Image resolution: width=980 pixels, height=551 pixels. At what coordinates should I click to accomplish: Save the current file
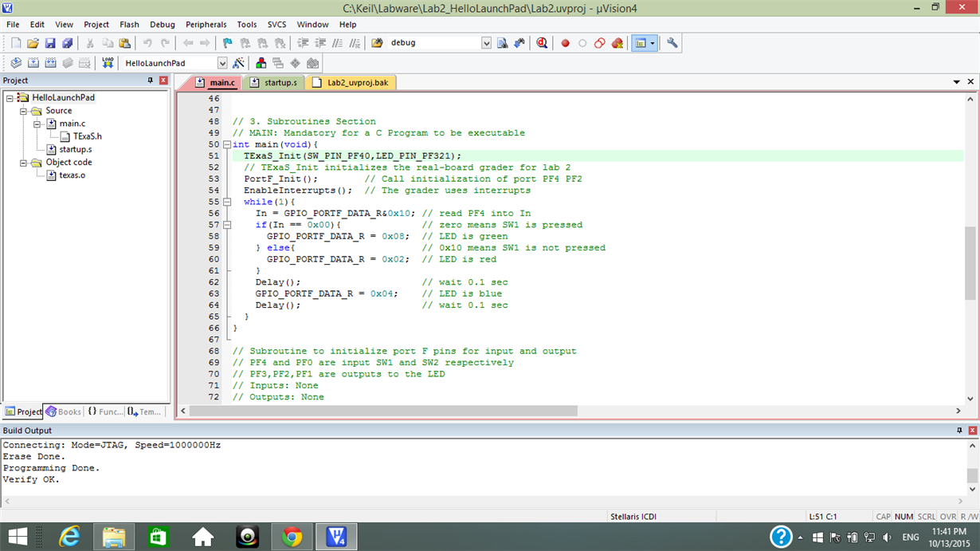50,43
